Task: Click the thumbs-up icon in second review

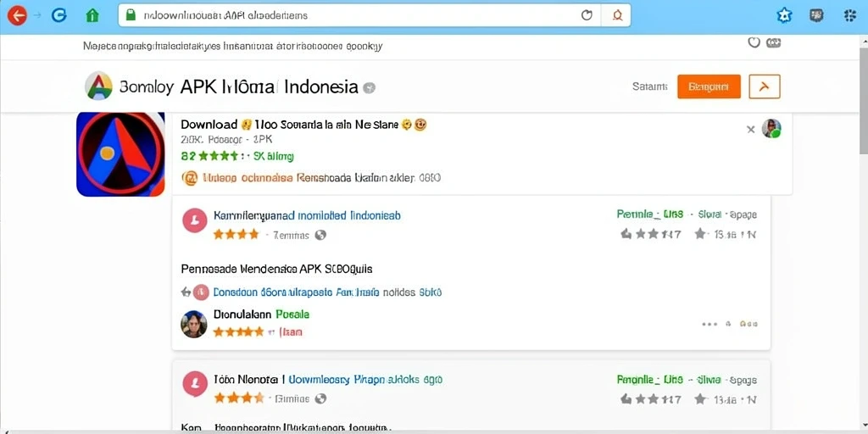Action: coord(626,398)
